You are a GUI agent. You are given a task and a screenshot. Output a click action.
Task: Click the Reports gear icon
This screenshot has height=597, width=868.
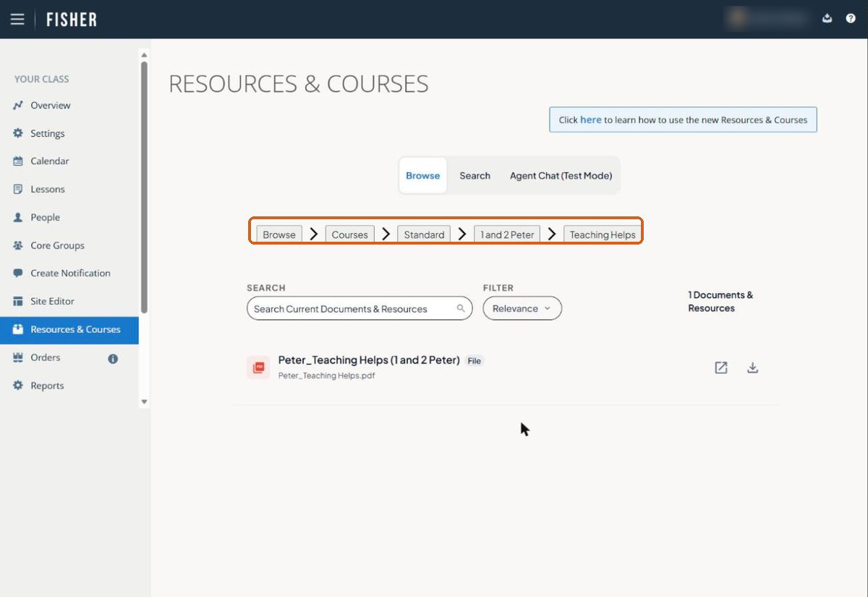pyautogui.click(x=18, y=386)
